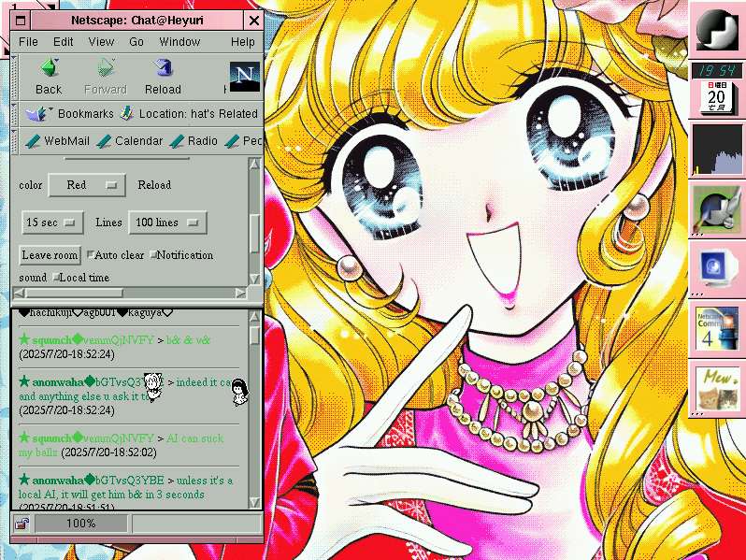Open the Go menu
The height and width of the screenshot is (560, 746).
136,42
